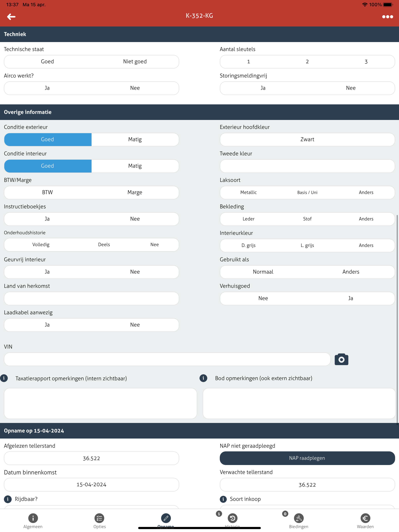Choose Ja for Laadkabel aanwezig
Screen dimensions: 399x532
pos(47,325)
